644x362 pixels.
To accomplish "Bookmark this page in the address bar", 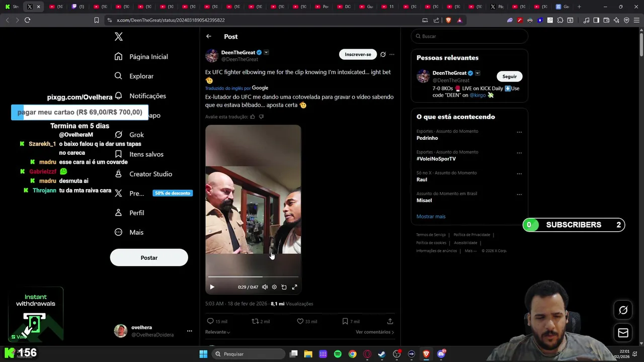I will (97, 20).
